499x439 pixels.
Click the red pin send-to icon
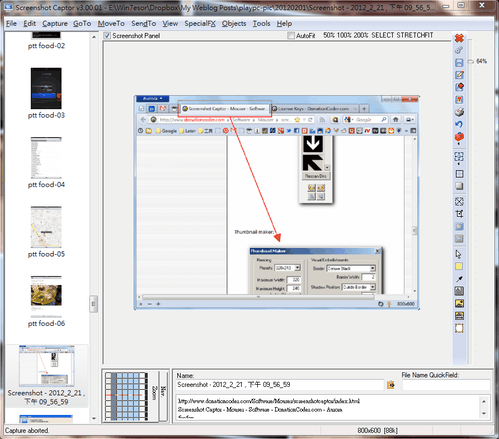[x=459, y=87]
